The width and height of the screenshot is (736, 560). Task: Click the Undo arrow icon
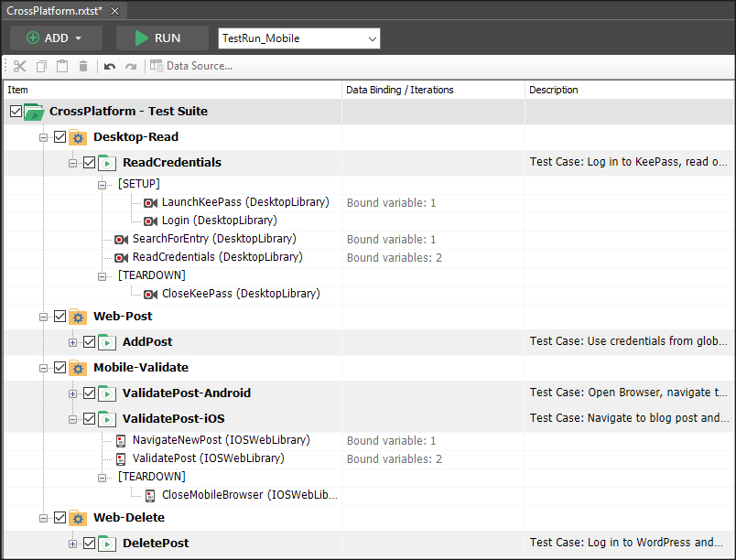click(x=109, y=66)
